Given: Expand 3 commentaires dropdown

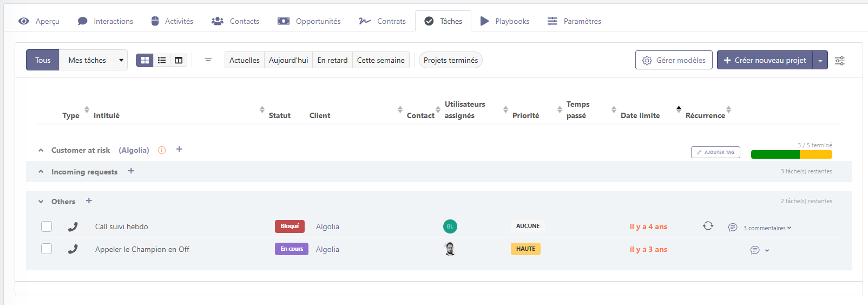Looking at the screenshot, I should tap(767, 228).
